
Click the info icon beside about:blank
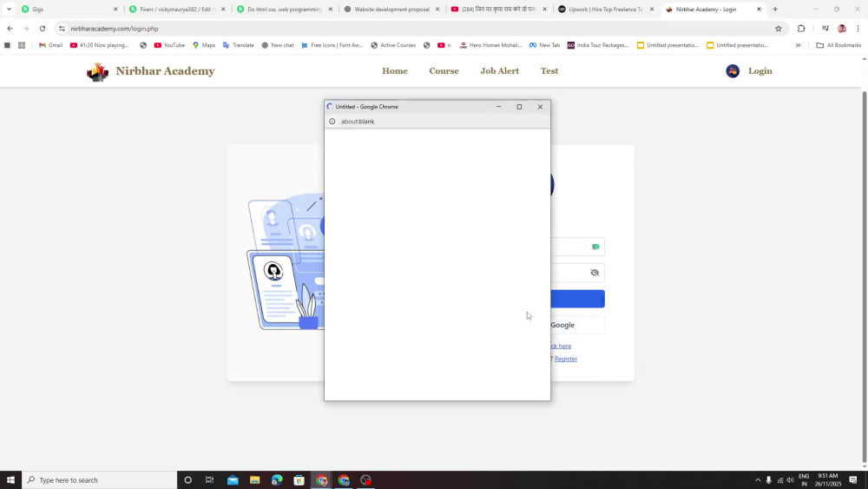tap(332, 122)
